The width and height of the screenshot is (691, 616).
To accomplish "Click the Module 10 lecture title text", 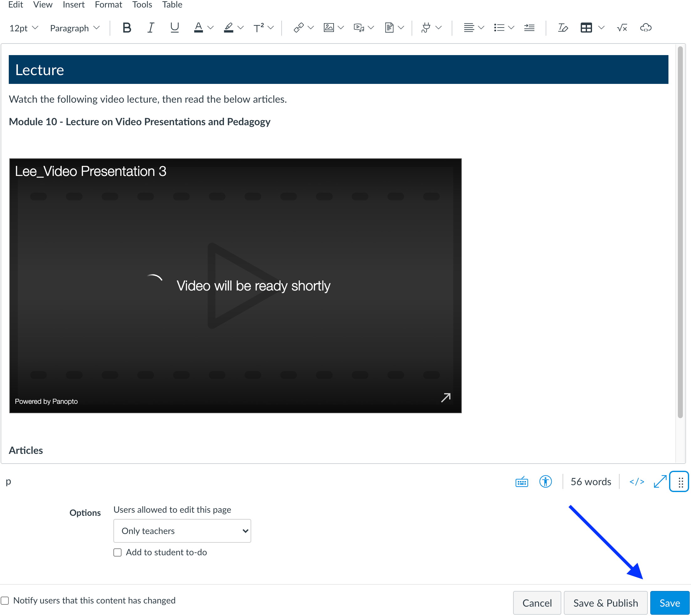I will click(140, 121).
